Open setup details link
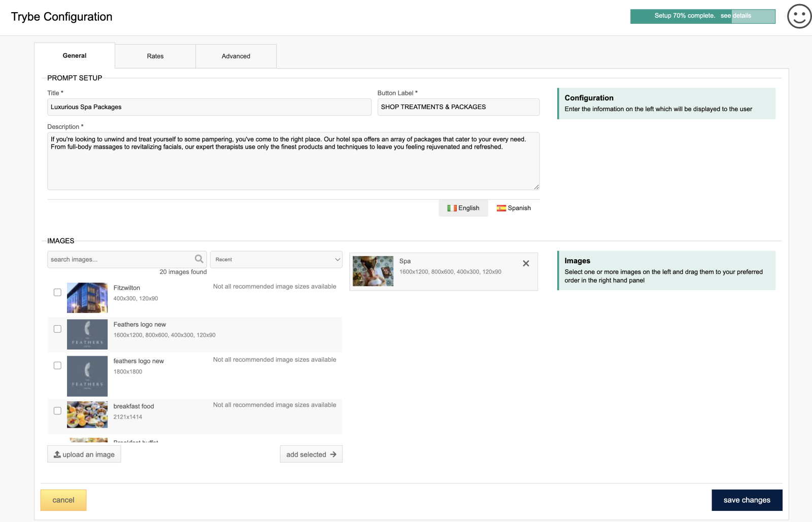Screen dimensions: 812x522 pos(736,16)
